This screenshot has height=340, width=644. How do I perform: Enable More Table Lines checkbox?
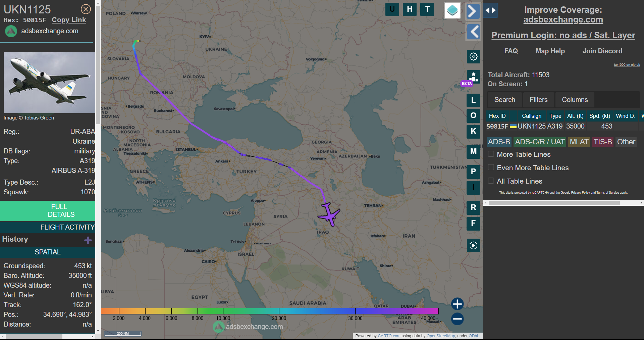click(491, 154)
